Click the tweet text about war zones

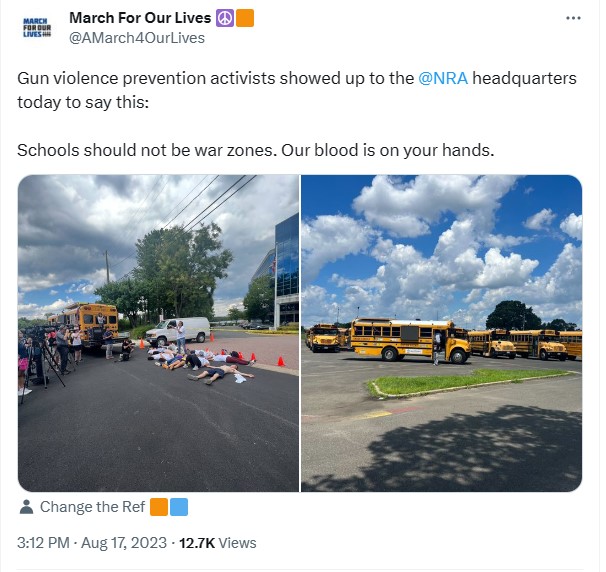[255, 150]
